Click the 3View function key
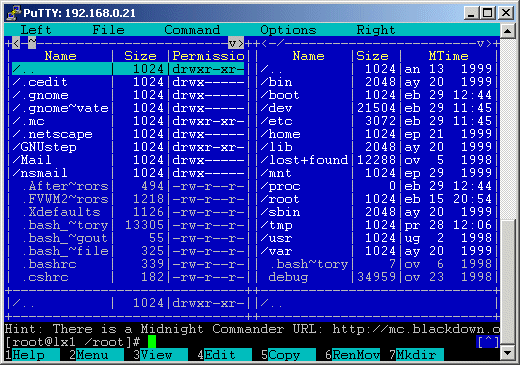The height and width of the screenshot is (365, 520). [x=160, y=355]
